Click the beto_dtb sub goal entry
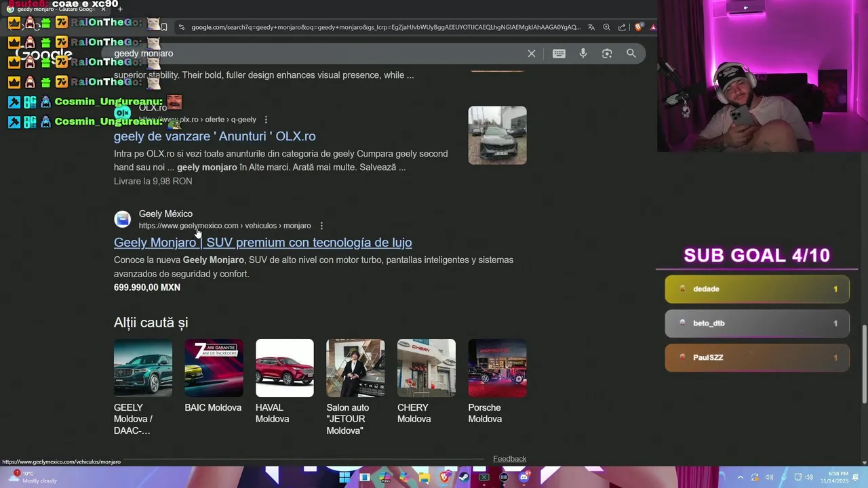The height and width of the screenshot is (488, 868). click(x=757, y=323)
